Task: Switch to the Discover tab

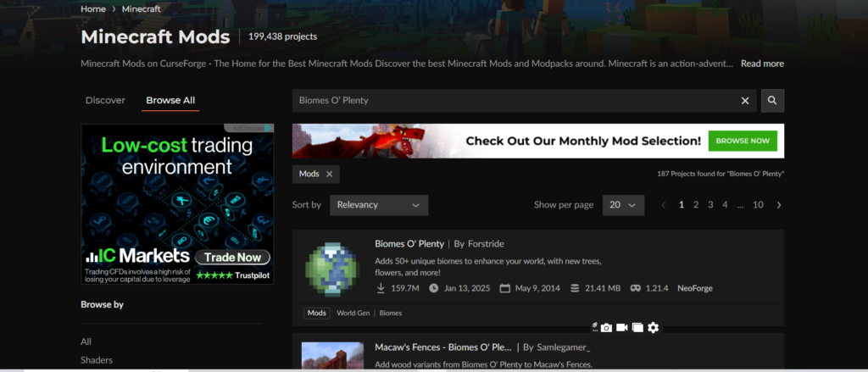Action: (x=105, y=100)
